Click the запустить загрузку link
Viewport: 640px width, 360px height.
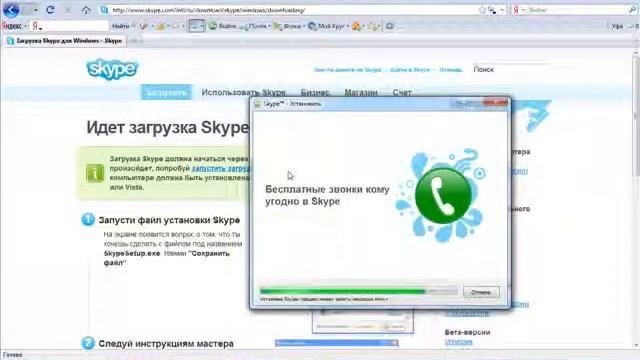[220, 168]
